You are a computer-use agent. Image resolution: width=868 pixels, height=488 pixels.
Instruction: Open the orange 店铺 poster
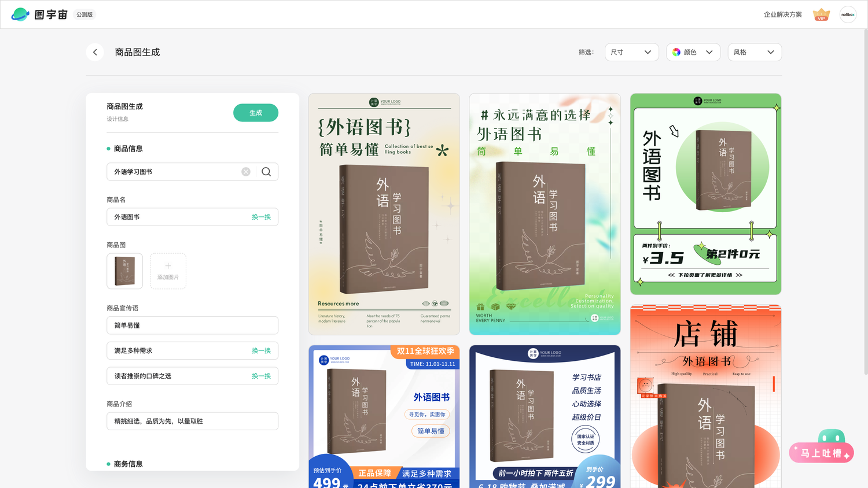[x=706, y=397]
